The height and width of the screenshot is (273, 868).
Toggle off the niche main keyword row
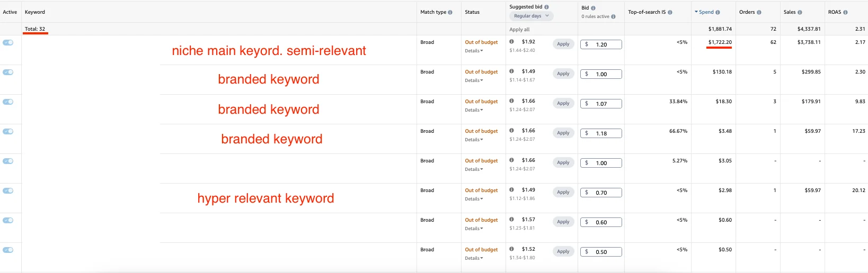click(x=8, y=42)
